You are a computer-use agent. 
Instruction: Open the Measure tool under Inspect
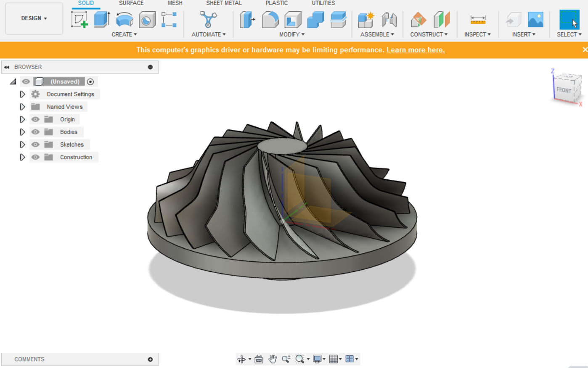(477, 19)
